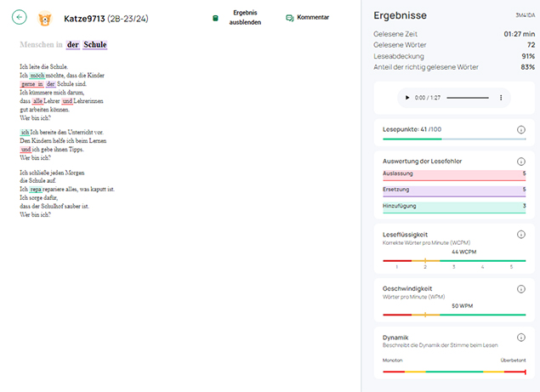Click Ergebnis ausblenden to hide results

tap(238, 18)
